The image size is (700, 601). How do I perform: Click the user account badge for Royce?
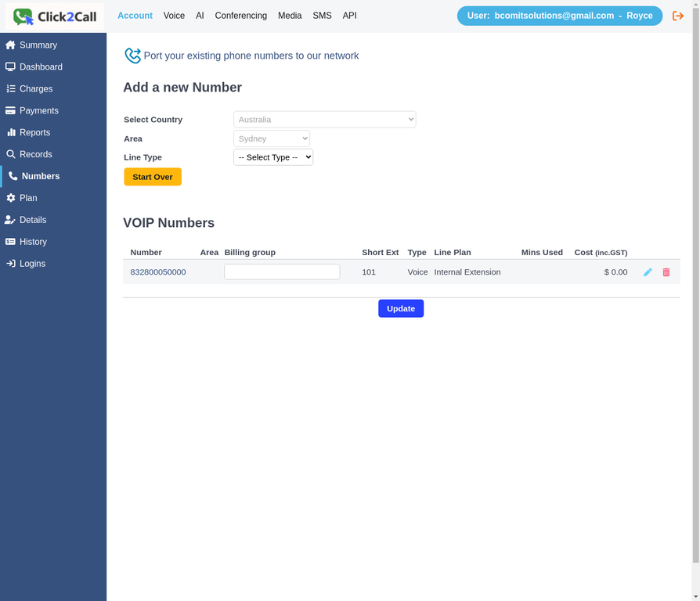(x=559, y=16)
